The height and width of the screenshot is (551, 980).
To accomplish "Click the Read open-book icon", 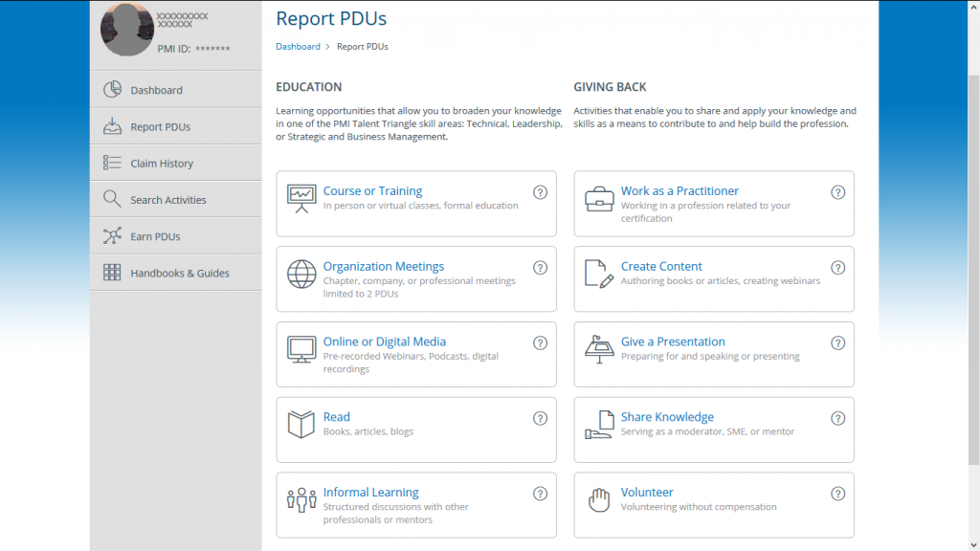I will (x=301, y=425).
